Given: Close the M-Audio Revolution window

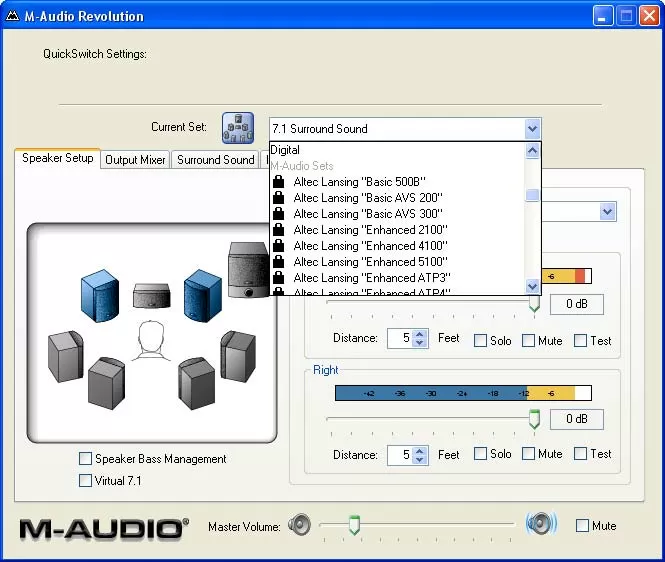Looking at the screenshot, I should (x=649, y=16).
